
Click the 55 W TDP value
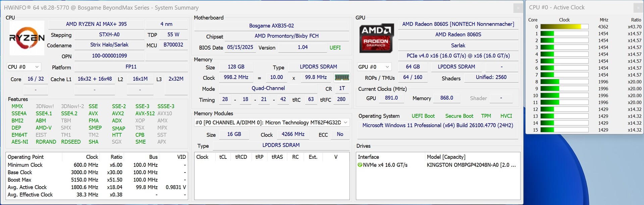click(x=173, y=35)
